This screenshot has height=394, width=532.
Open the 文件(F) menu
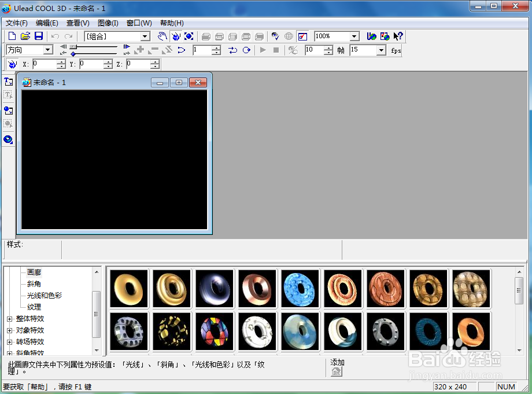[x=17, y=23]
